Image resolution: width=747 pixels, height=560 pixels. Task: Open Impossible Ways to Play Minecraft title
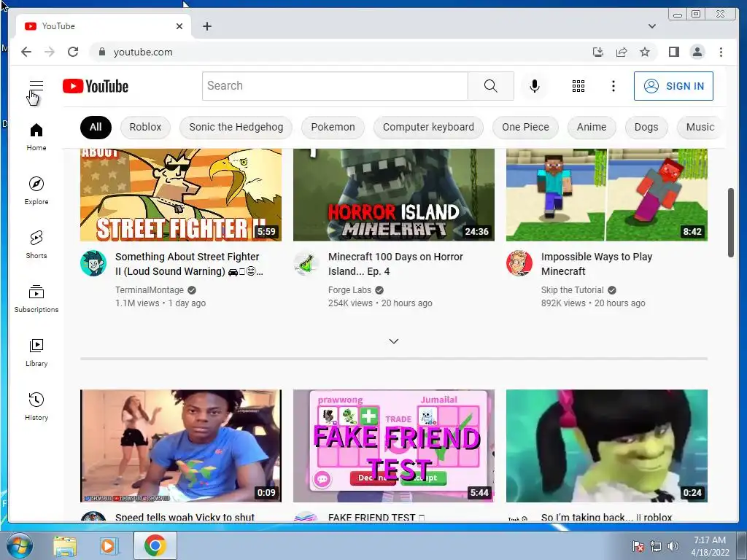[x=597, y=264]
